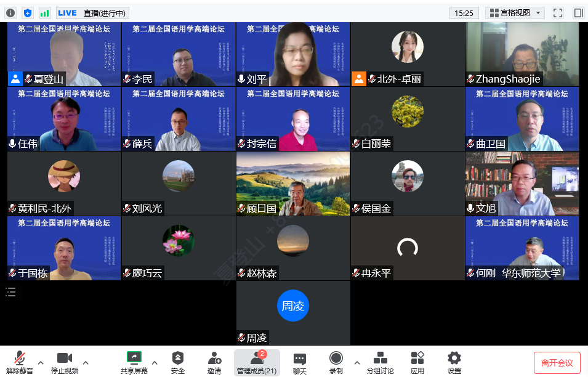The image size is (588, 377).
Task: Enter full screen mode
Action: pos(558,13)
